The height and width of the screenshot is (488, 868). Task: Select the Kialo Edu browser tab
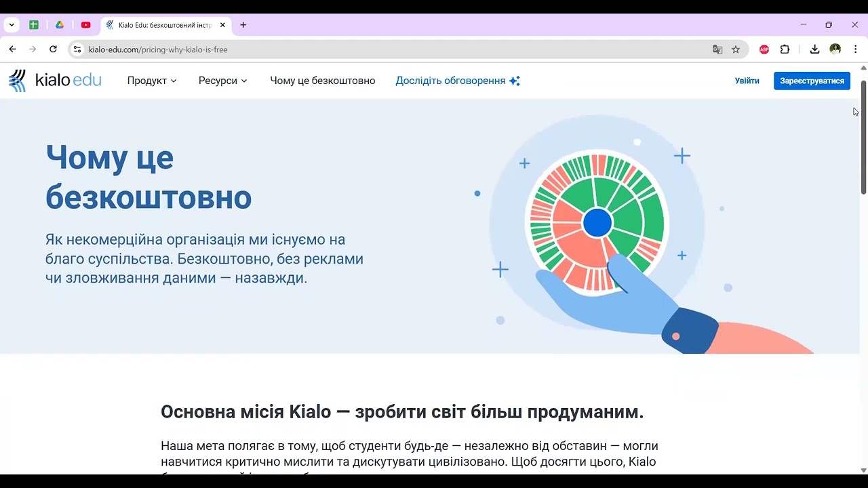pos(165,25)
